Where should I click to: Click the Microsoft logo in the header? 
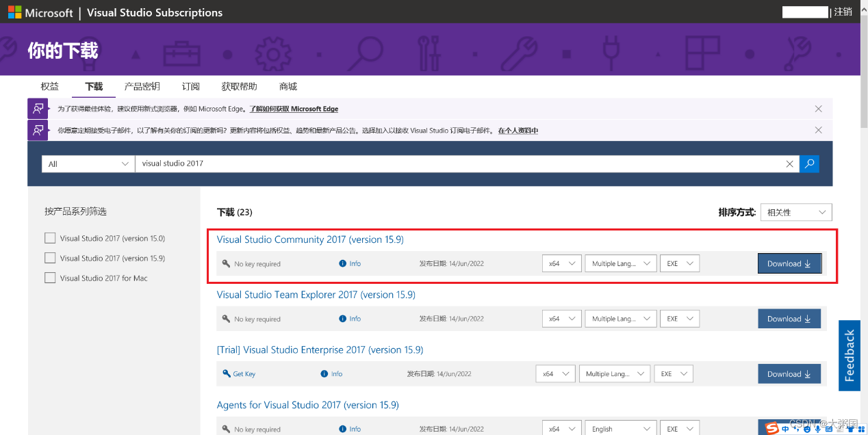click(x=40, y=12)
